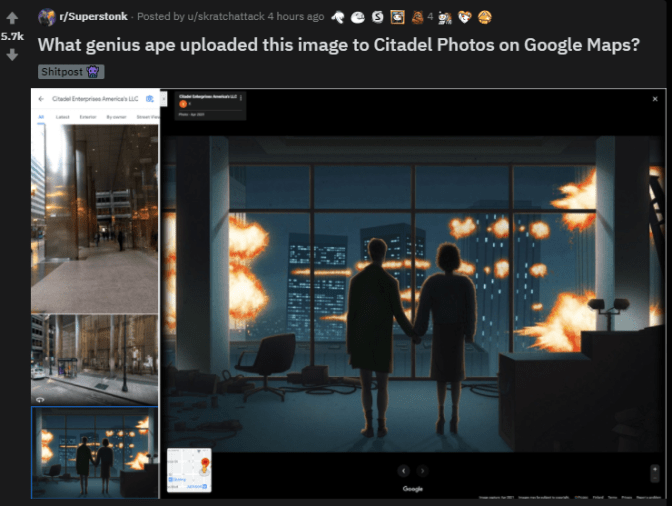Click the orange uploader avatar
The height and width of the screenshot is (506, 672).
tap(183, 104)
